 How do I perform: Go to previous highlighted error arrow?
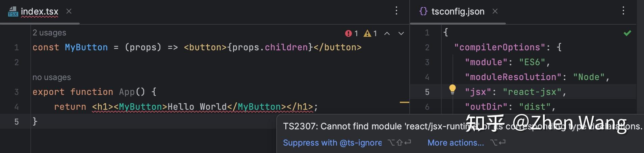(387, 33)
